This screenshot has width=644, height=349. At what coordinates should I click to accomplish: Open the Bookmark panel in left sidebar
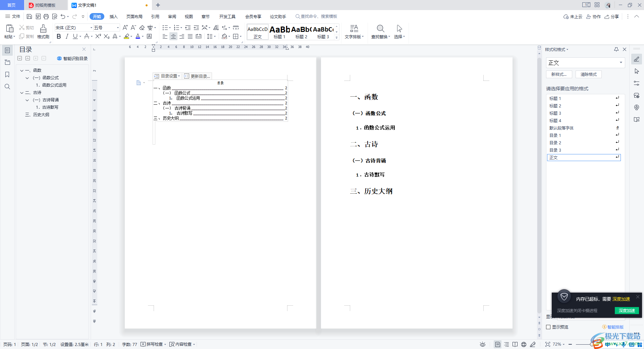tap(7, 74)
